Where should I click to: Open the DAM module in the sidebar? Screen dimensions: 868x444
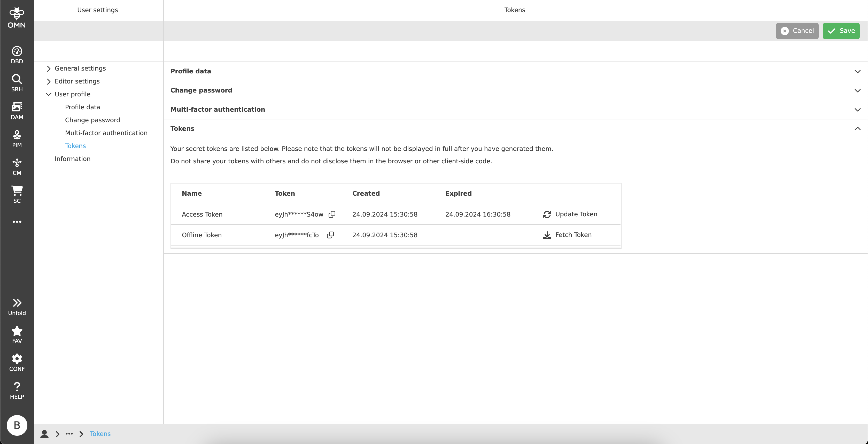[x=17, y=111]
